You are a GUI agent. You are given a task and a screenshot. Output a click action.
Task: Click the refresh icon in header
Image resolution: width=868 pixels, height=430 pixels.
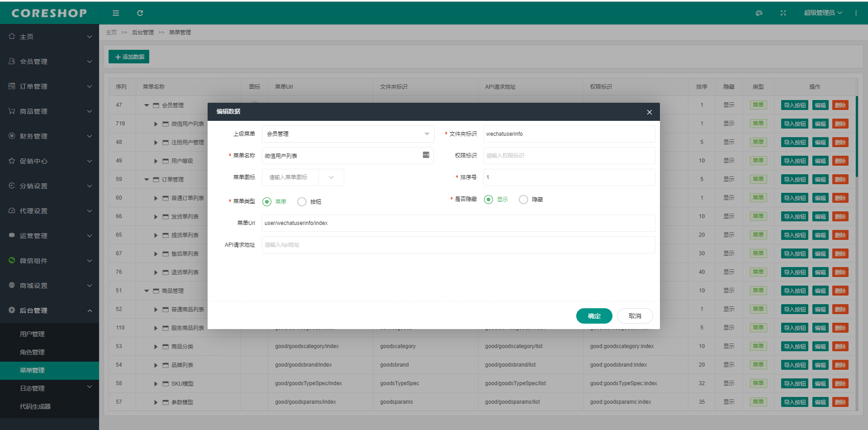(x=140, y=13)
